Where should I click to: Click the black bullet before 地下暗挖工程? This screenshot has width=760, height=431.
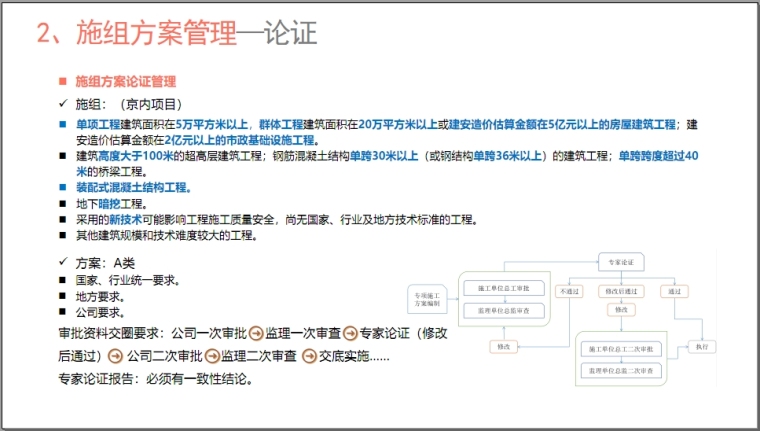click(x=63, y=203)
